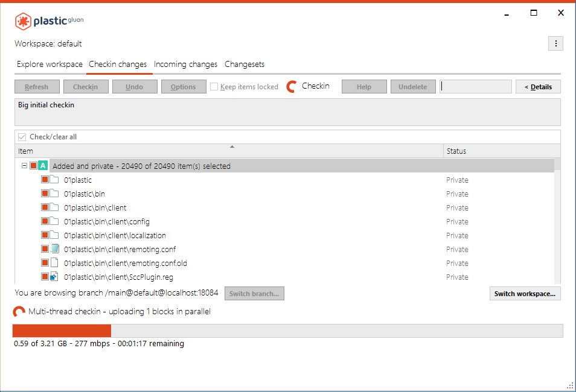Screen dimensions: 576x392
Task: Open the Changesets tab
Action: pyautogui.click(x=244, y=64)
